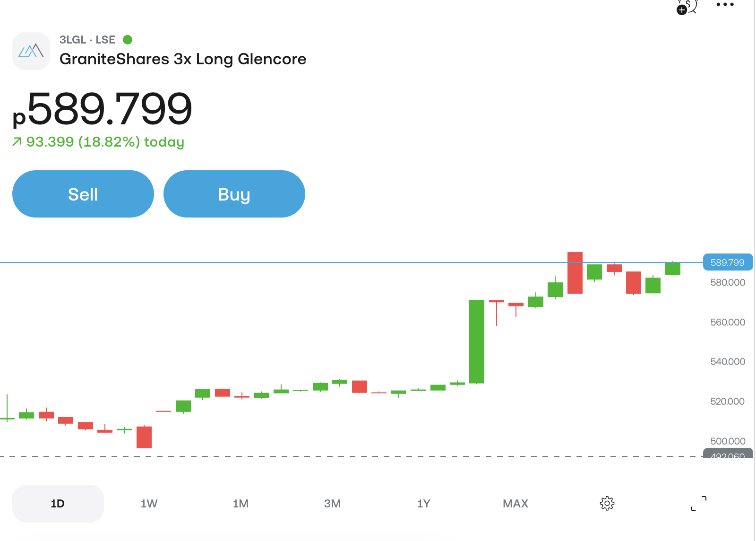Show the 3M chart range
This screenshot has height=541, width=756.
click(332, 503)
